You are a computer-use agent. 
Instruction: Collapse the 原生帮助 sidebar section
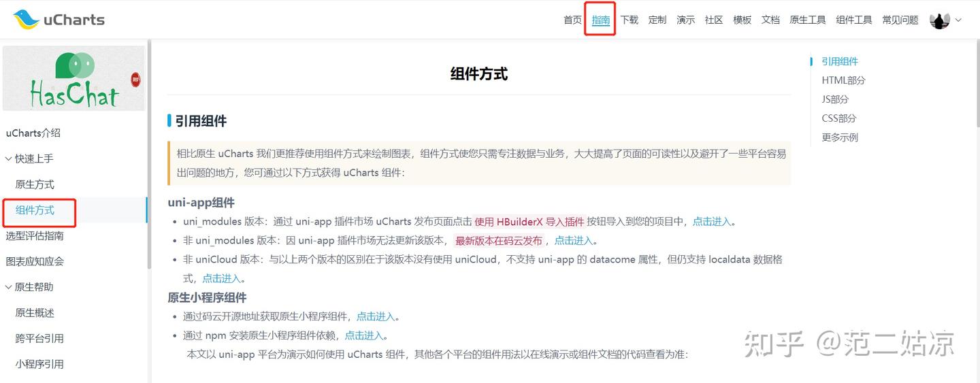click(9, 287)
